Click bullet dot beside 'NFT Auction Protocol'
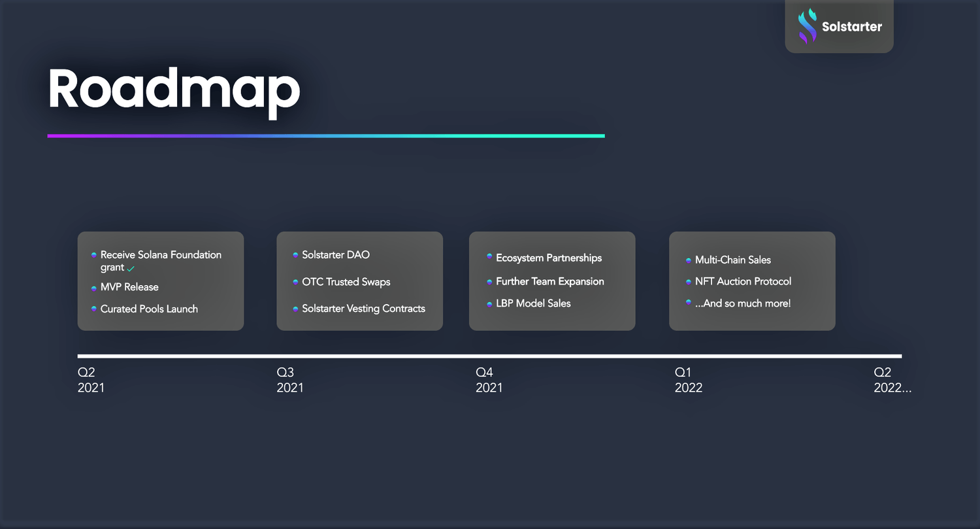The image size is (980, 529). 689,281
